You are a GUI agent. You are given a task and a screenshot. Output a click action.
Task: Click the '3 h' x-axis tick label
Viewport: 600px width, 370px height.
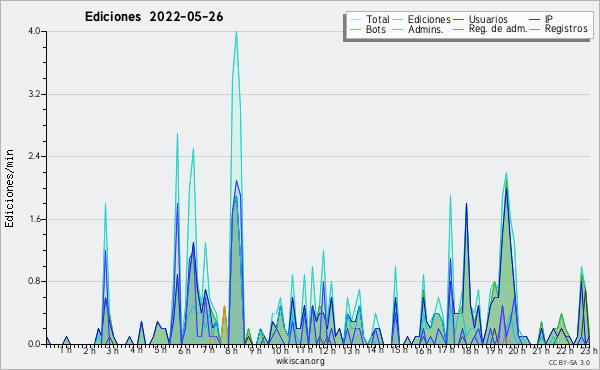(112, 351)
